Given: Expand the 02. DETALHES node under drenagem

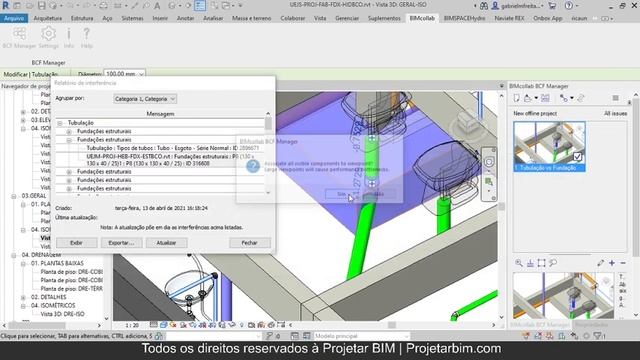Looking at the screenshot, I should [23, 297].
